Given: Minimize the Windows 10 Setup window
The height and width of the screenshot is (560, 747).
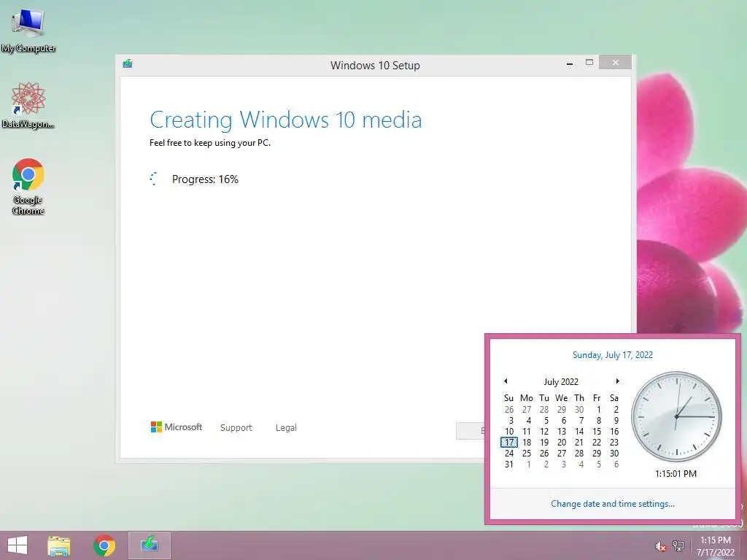Looking at the screenshot, I should coord(569,63).
